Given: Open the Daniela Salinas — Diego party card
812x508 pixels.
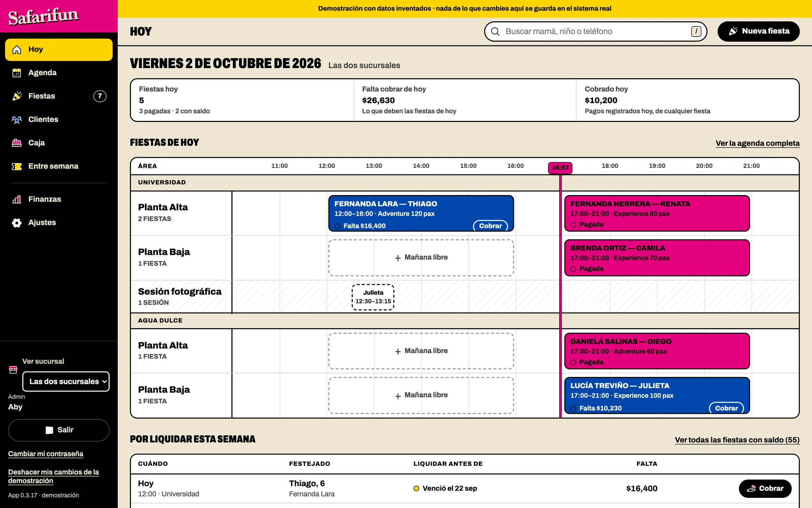Looking at the screenshot, I should (x=657, y=351).
